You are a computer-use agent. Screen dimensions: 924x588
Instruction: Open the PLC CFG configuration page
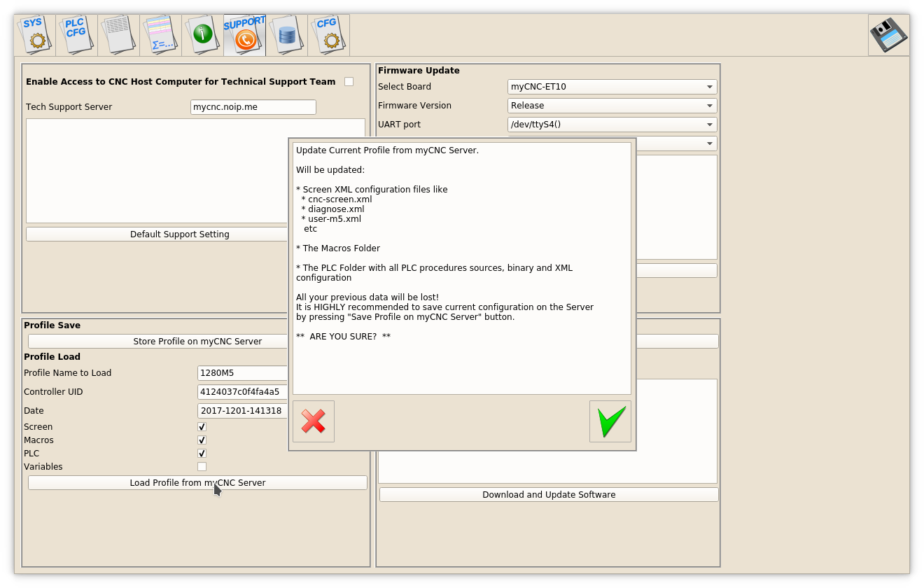pyautogui.click(x=77, y=35)
